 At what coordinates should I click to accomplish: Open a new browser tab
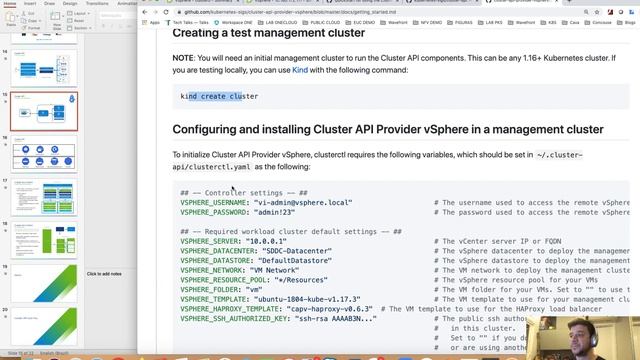coord(569,2)
